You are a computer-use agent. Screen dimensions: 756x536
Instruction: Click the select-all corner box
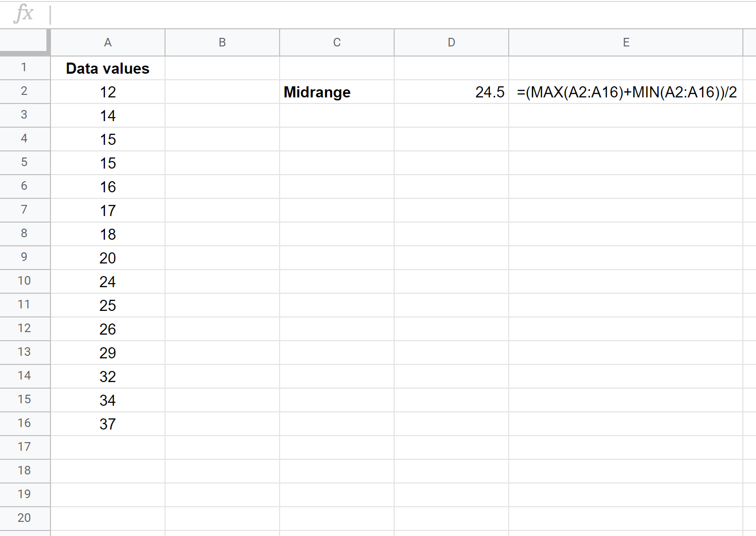point(24,42)
